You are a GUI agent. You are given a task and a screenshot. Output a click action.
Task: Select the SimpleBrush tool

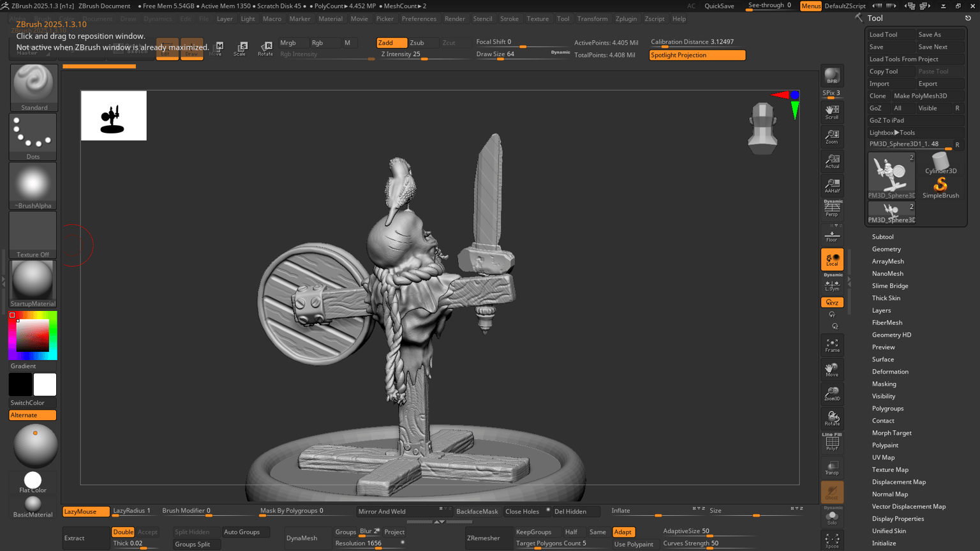coord(940,188)
